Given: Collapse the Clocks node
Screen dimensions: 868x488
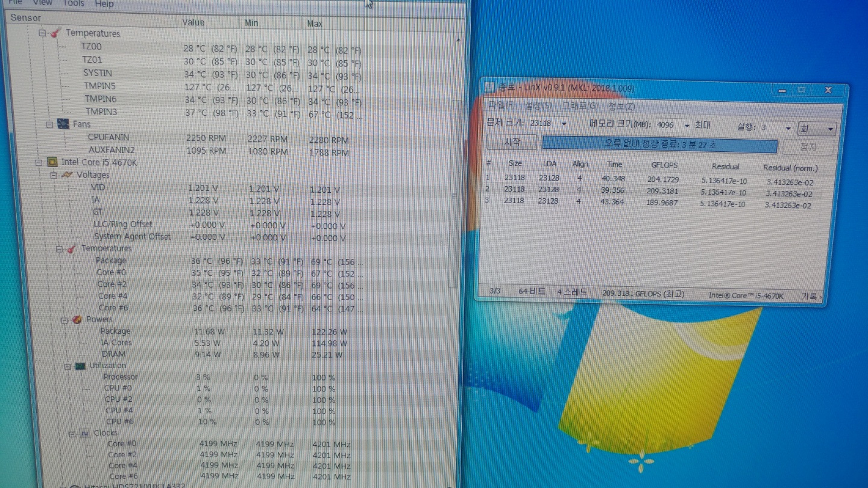Looking at the screenshot, I should tap(72, 434).
